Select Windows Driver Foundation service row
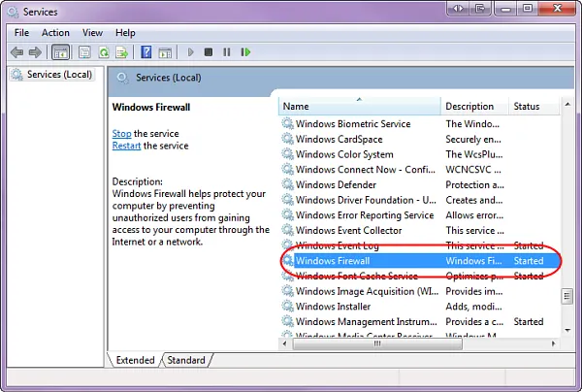 click(419, 200)
